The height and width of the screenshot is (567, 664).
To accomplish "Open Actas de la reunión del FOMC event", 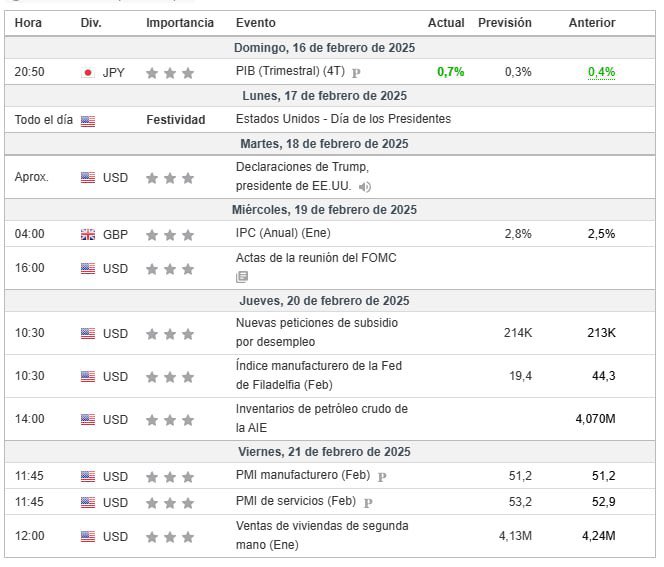I will pos(316,258).
